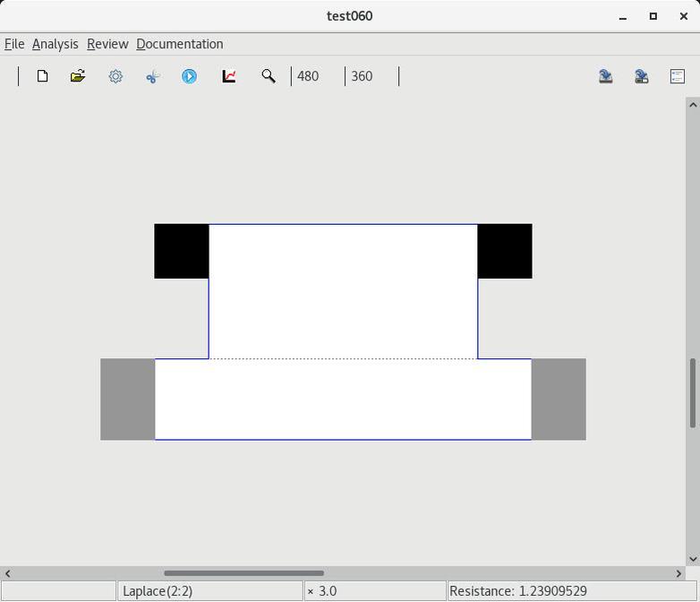The height and width of the screenshot is (602, 700).
Task: Click the vertical scrollbar thumb
Action: coord(692,392)
